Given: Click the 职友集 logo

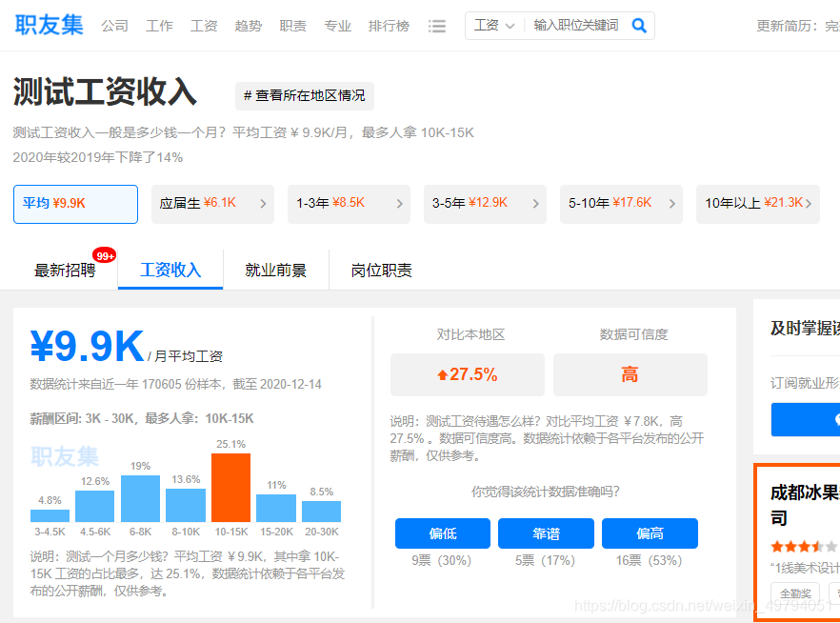Looking at the screenshot, I should (48, 24).
